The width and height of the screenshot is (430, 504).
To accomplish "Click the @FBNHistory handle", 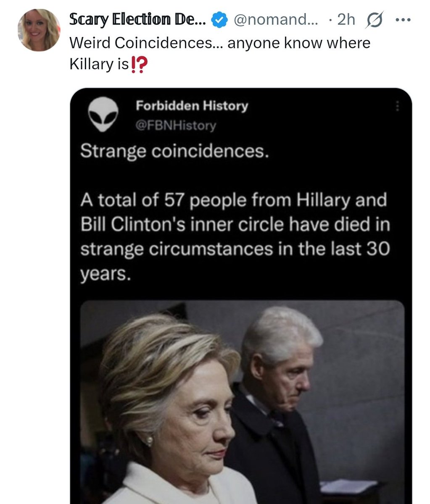I will (x=176, y=125).
